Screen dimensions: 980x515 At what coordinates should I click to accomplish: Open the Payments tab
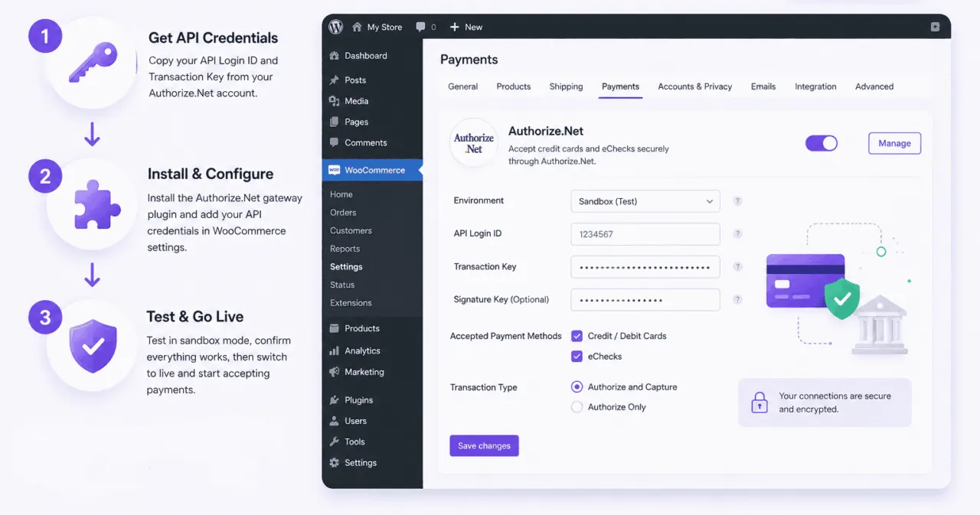click(x=621, y=86)
